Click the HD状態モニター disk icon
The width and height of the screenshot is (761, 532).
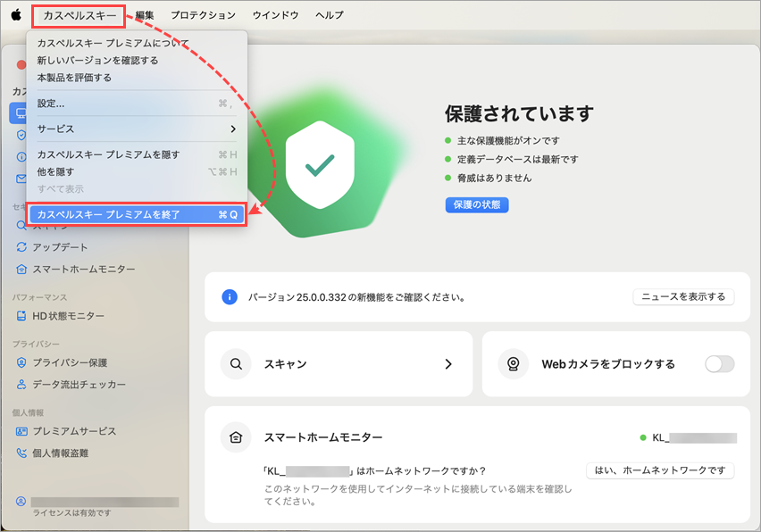(x=21, y=316)
